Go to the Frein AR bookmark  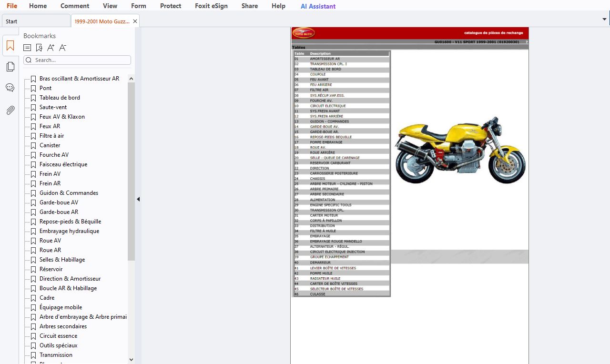tap(50, 183)
